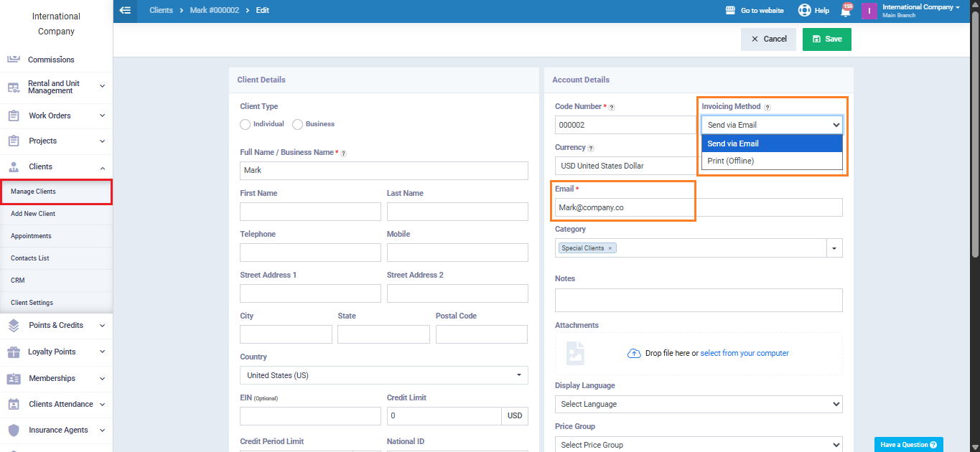Screen dimensions: 980x452
Task: Click the Help lifebuoy icon
Action: pyautogui.click(x=804, y=11)
